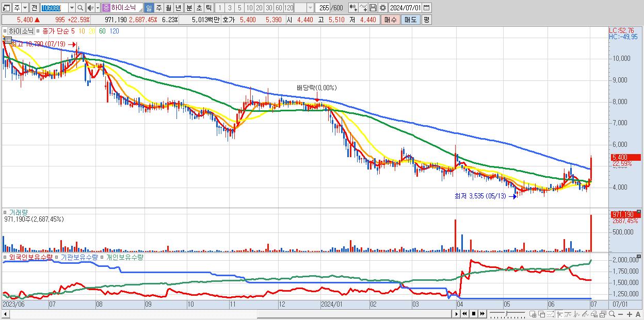
Task: Switch to 월 (monthly) period
Action: pyautogui.click(x=168, y=8)
